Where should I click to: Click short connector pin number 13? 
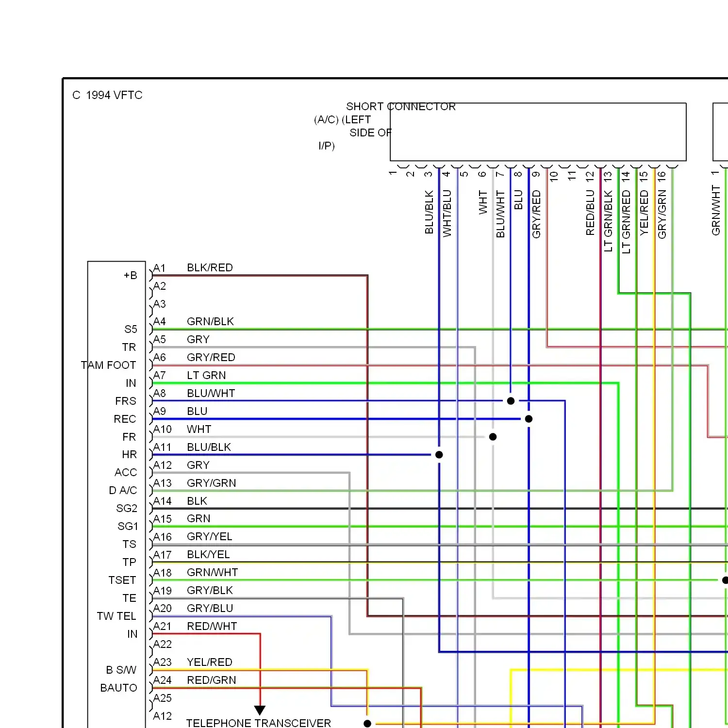tap(608, 177)
